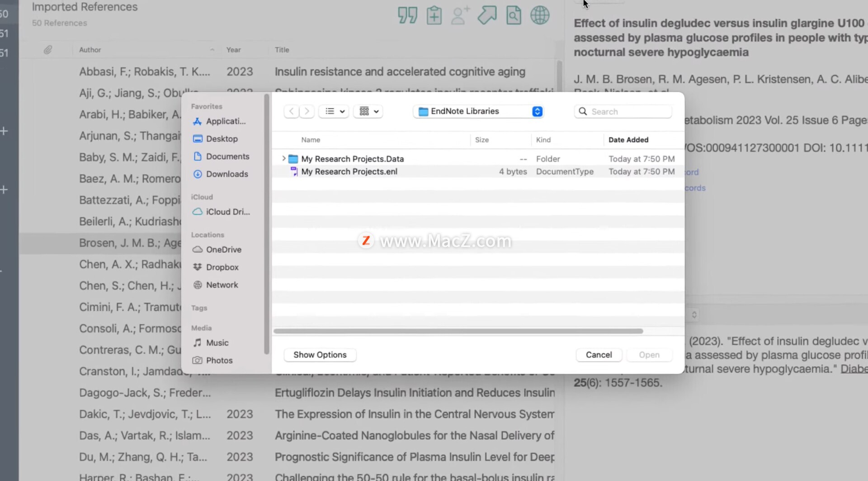
Task: Select My Research Projects.enl file
Action: click(x=478, y=171)
